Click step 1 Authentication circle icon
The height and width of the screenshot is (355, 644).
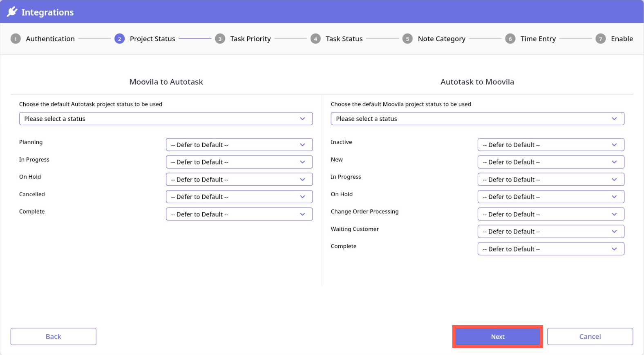point(16,39)
